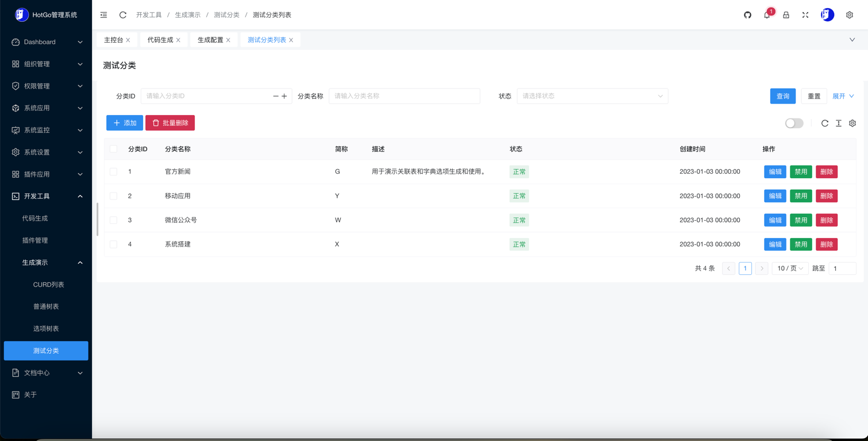Open the 状态 select dropdown
Viewport: 868px width, 441px height.
click(x=592, y=96)
